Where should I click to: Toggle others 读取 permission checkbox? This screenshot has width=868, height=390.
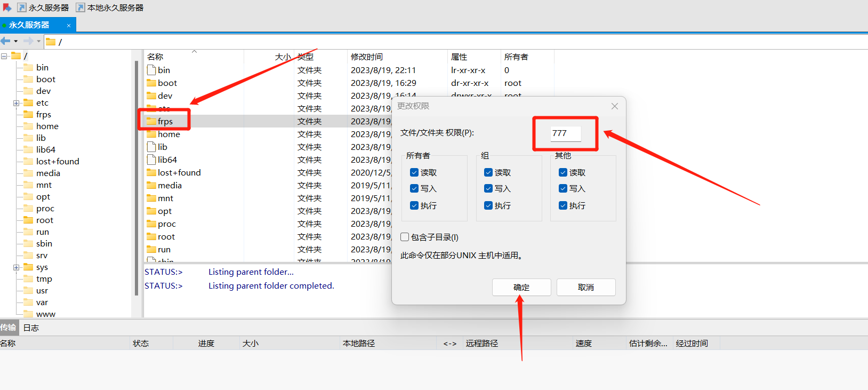click(x=563, y=172)
